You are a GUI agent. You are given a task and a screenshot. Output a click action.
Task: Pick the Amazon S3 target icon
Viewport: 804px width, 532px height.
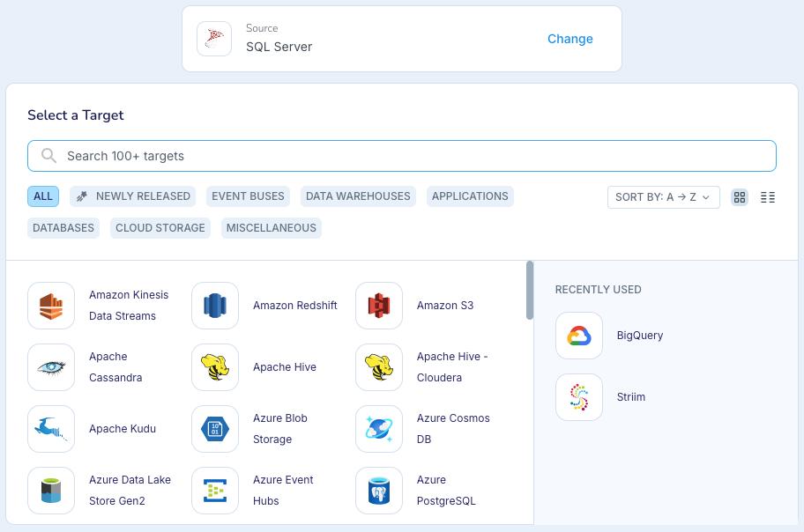click(379, 306)
